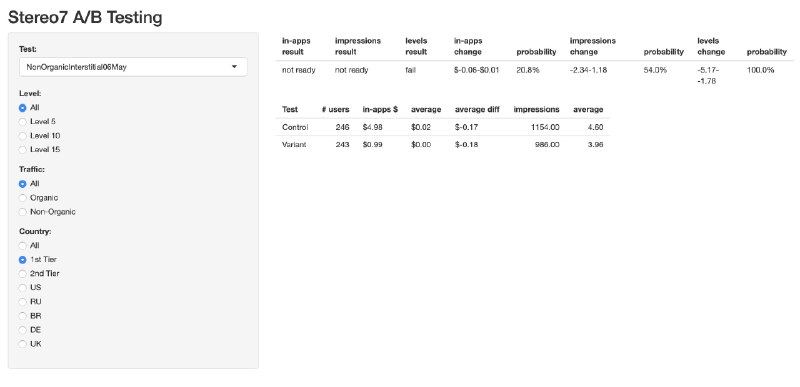Choose Organic traffic option
The height and width of the screenshot is (387, 800).
22,198
